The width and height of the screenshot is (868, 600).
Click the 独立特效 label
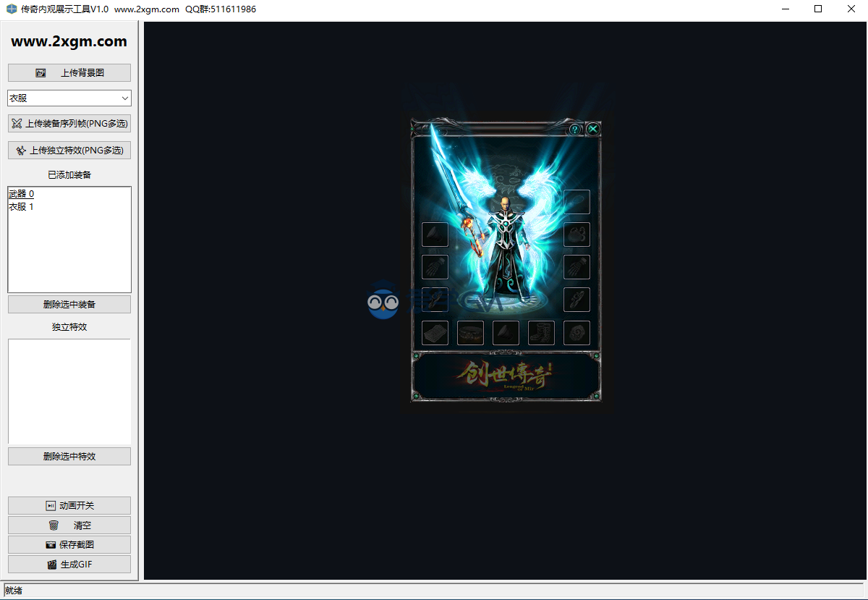pos(69,327)
